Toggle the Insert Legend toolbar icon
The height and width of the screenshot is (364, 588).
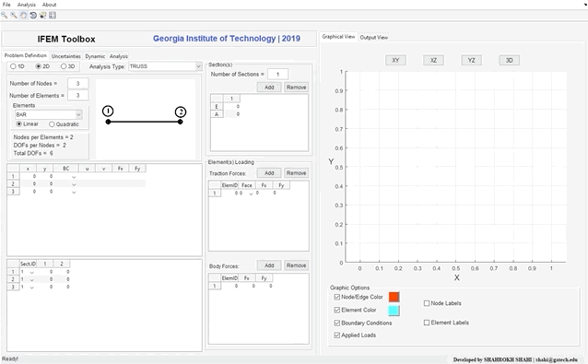point(53,16)
